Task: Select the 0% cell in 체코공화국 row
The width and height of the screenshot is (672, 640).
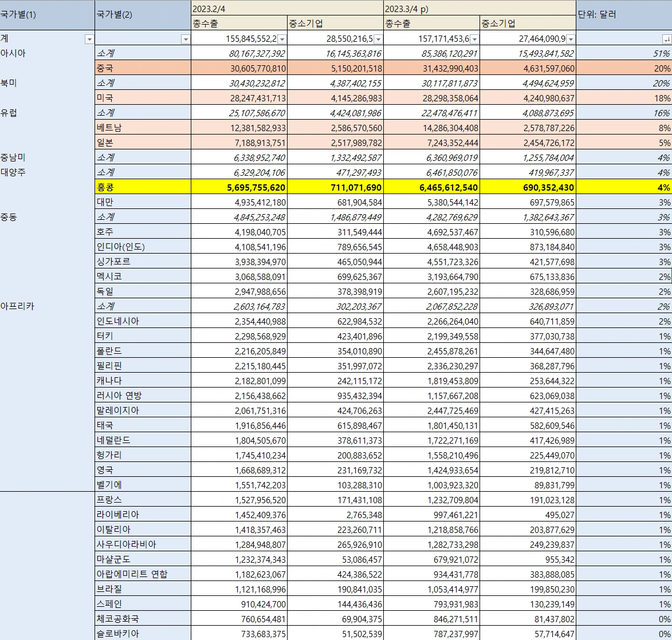Action: 624,619
